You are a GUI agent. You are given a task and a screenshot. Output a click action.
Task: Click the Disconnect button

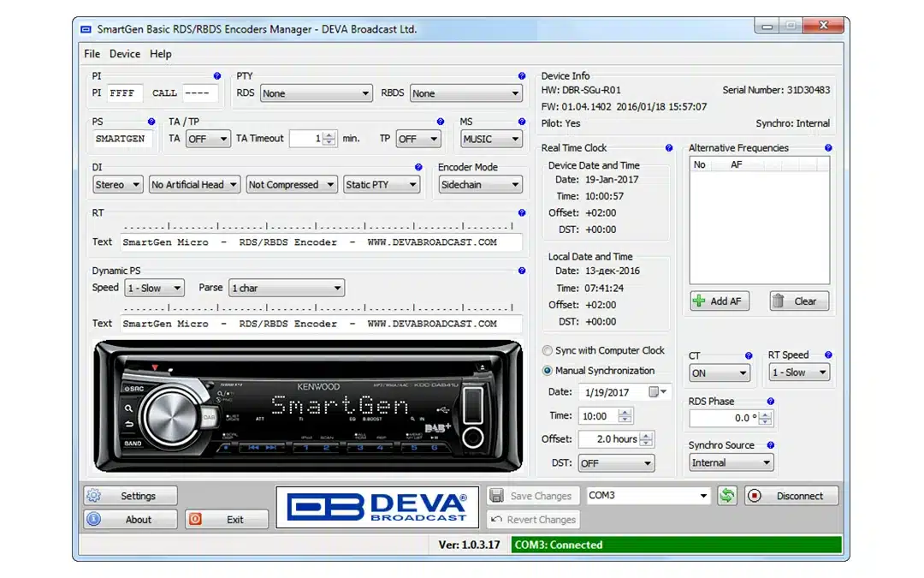pos(791,496)
